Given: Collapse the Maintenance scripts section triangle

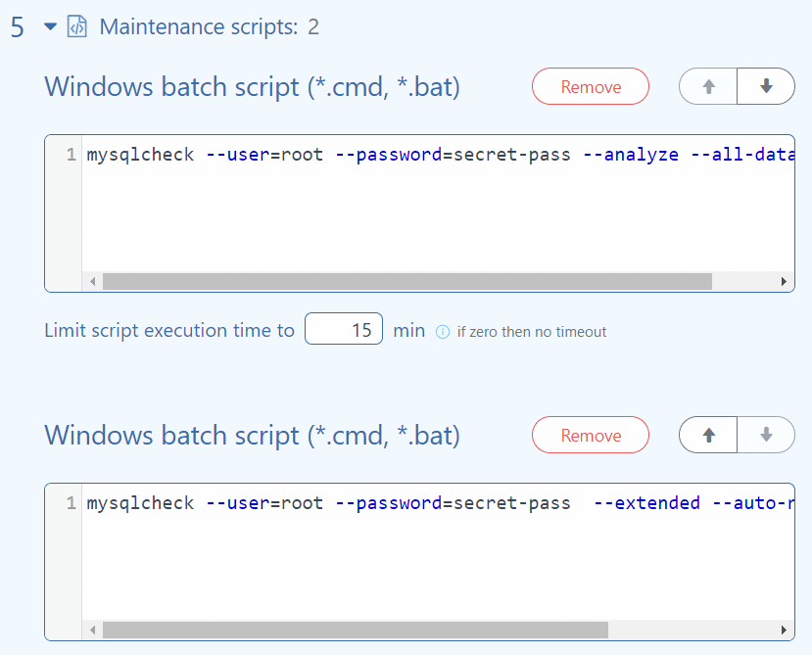Looking at the screenshot, I should pyautogui.click(x=51, y=27).
